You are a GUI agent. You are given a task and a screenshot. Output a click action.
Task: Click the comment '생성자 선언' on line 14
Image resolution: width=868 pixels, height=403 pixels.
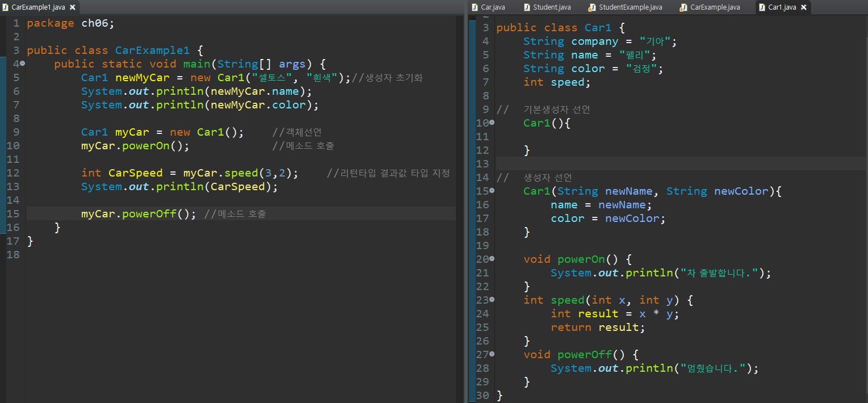click(547, 178)
